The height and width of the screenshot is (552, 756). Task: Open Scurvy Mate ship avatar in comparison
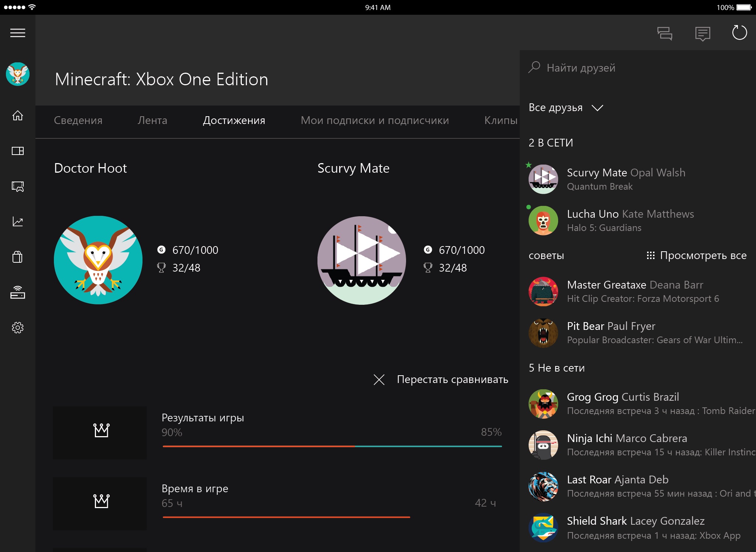click(x=361, y=260)
